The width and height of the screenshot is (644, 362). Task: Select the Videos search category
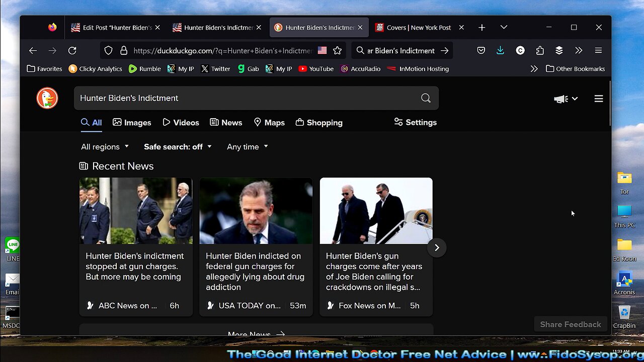point(181,123)
